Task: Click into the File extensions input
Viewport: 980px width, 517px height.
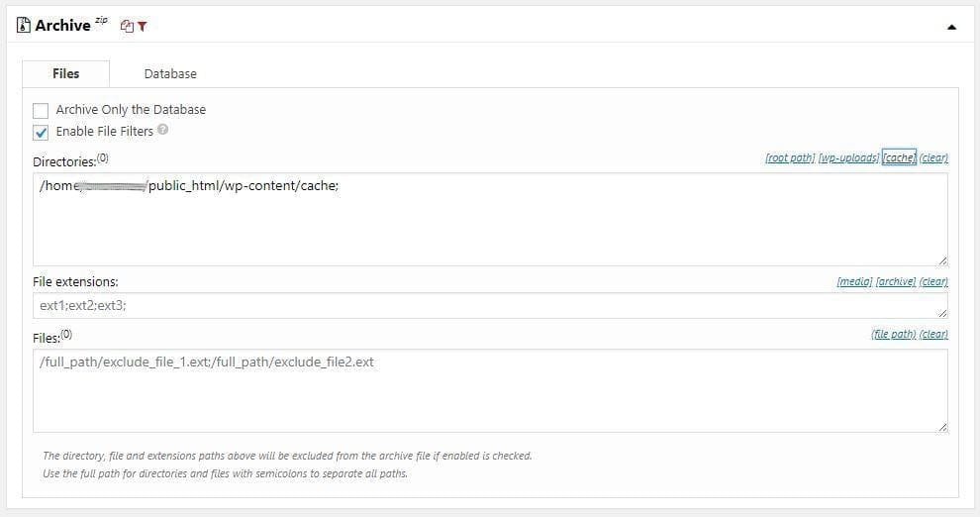Action: click(490, 306)
